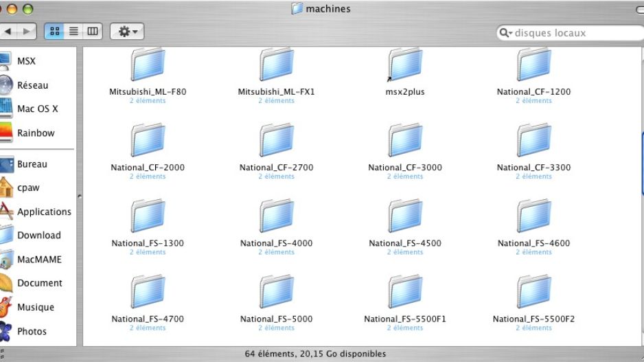Image resolution: width=644 pixels, height=362 pixels.
Task: Switch to icon view mode
Action: tap(54, 32)
